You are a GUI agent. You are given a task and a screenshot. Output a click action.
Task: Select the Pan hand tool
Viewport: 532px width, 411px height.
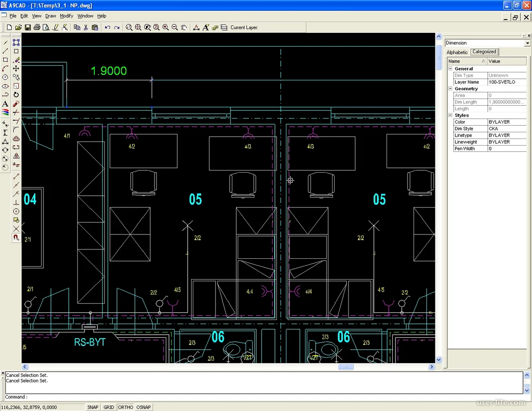(x=184, y=28)
